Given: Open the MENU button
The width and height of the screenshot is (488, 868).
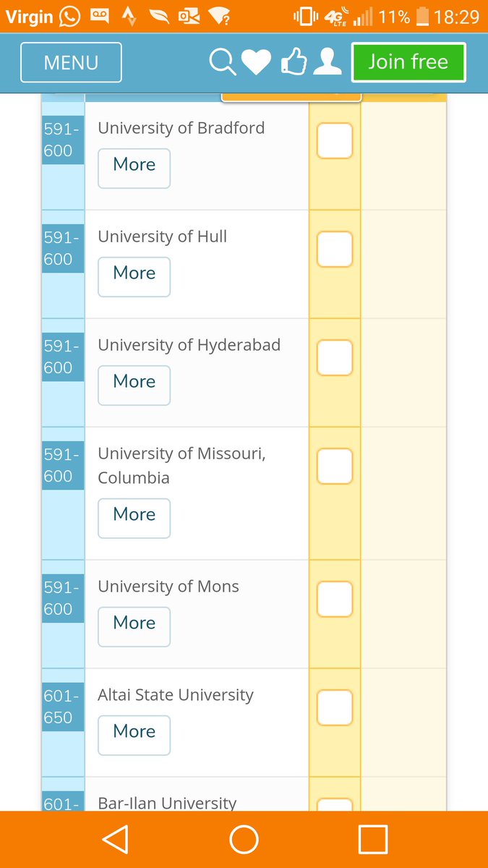Looking at the screenshot, I should pos(71,63).
